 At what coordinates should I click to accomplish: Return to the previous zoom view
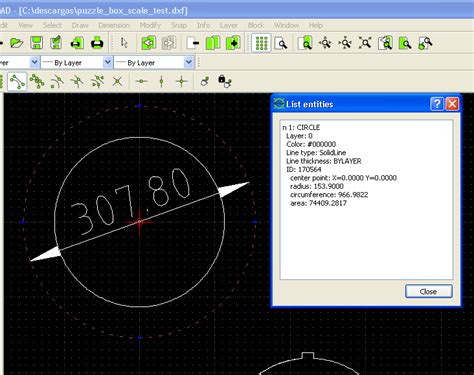click(385, 43)
